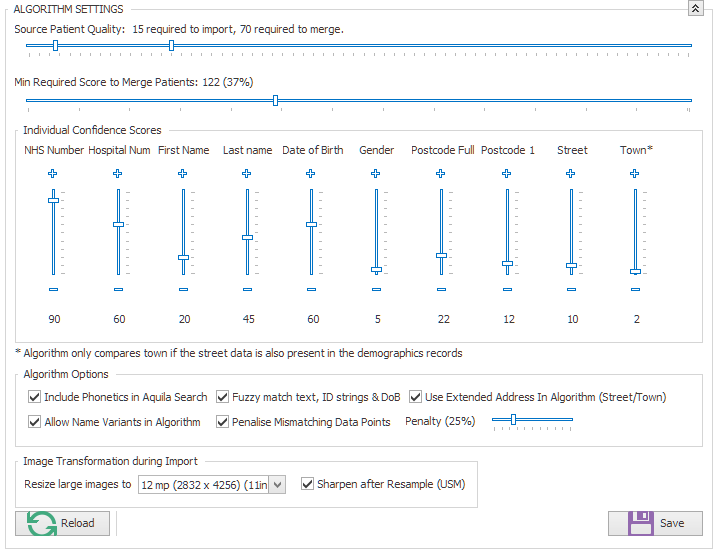Click the Postcode 1 vertical slider handle
The width and height of the screenshot is (717, 552).
click(507, 264)
